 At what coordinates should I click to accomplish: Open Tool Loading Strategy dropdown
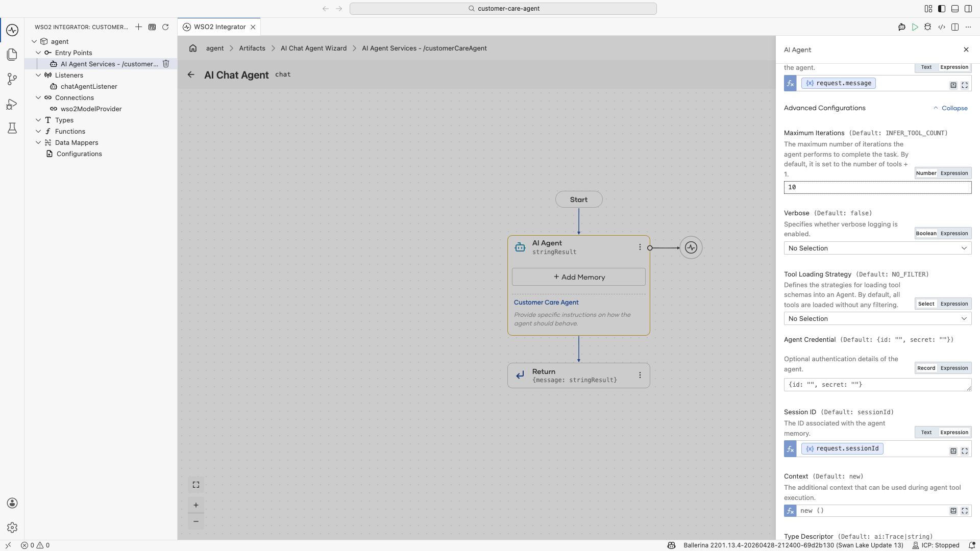[x=877, y=318]
